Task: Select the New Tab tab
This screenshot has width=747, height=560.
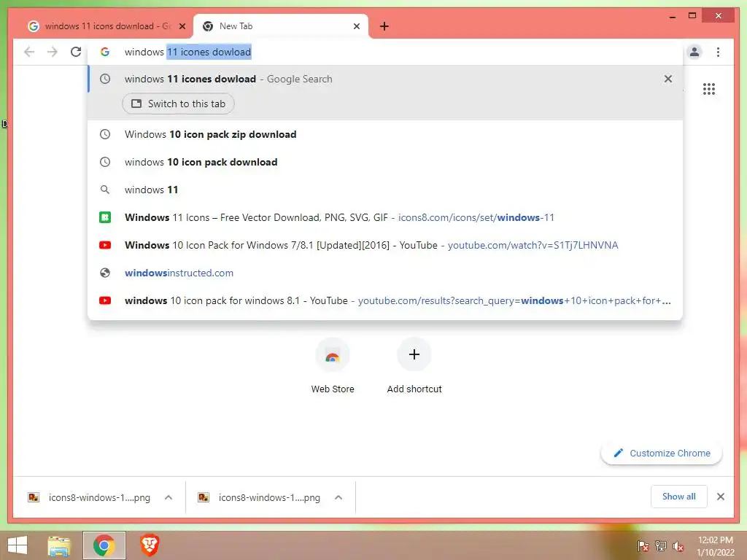Action: pos(281,26)
